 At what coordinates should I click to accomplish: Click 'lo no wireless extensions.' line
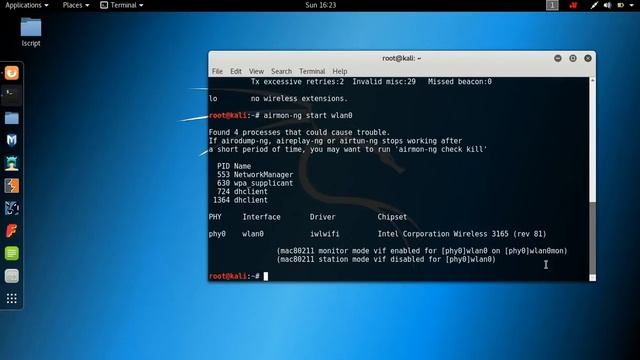coord(278,99)
